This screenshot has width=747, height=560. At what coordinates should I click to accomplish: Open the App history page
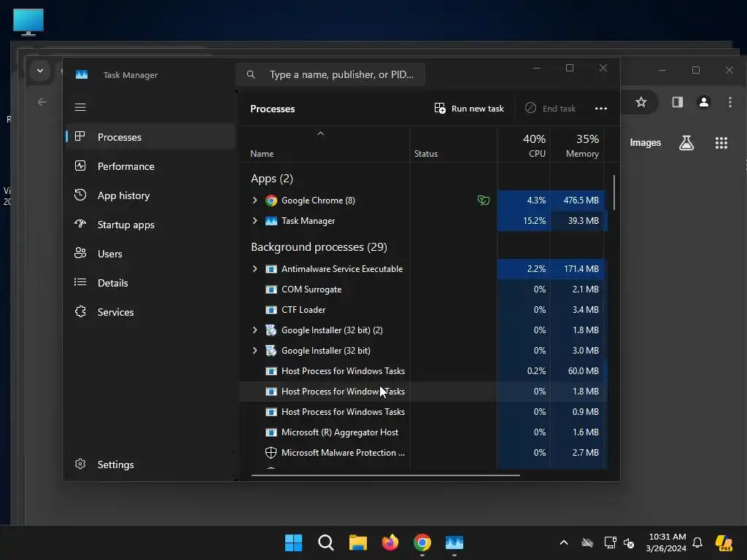coord(150,195)
